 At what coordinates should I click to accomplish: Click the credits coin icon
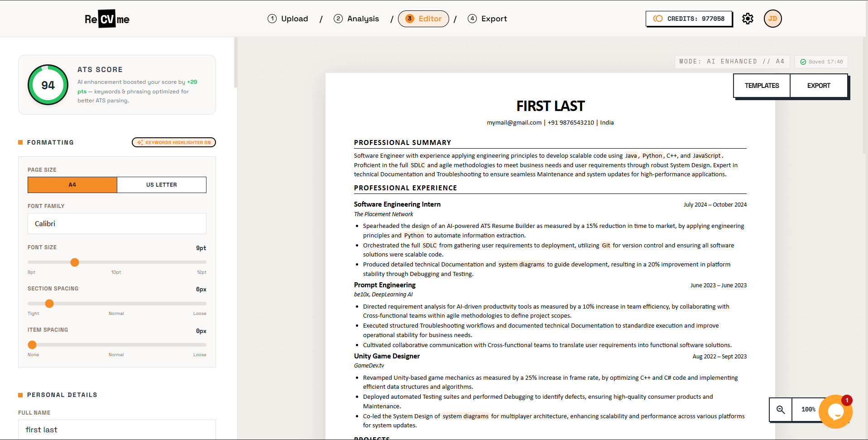(658, 19)
